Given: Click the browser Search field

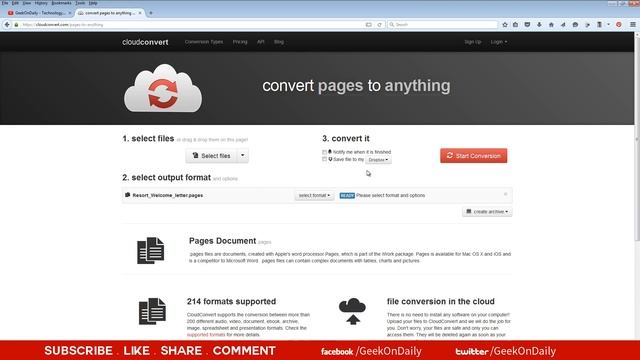Looking at the screenshot, I should (442, 24).
